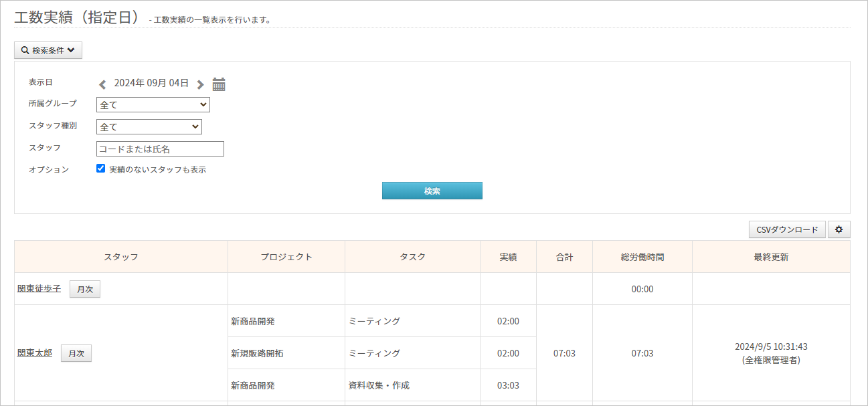Image resolution: width=868 pixels, height=406 pixels.
Task: Go to previous day with left arrow
Action: (x=102, y=84)
